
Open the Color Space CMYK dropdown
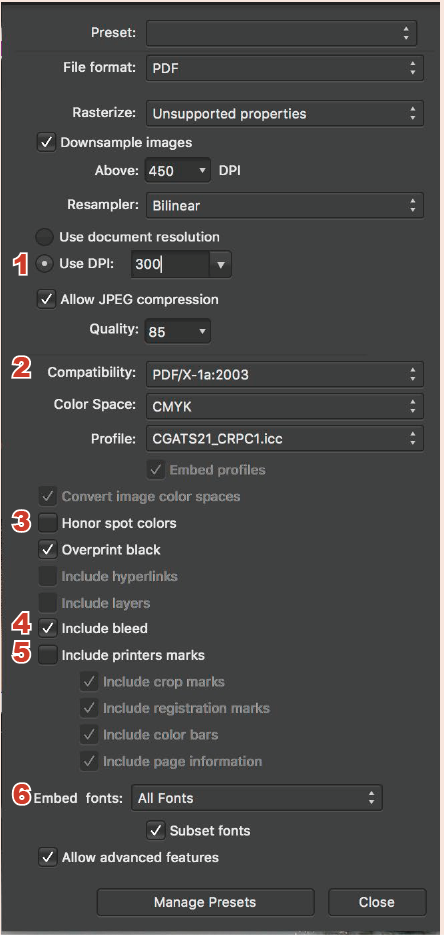[285, 407]
